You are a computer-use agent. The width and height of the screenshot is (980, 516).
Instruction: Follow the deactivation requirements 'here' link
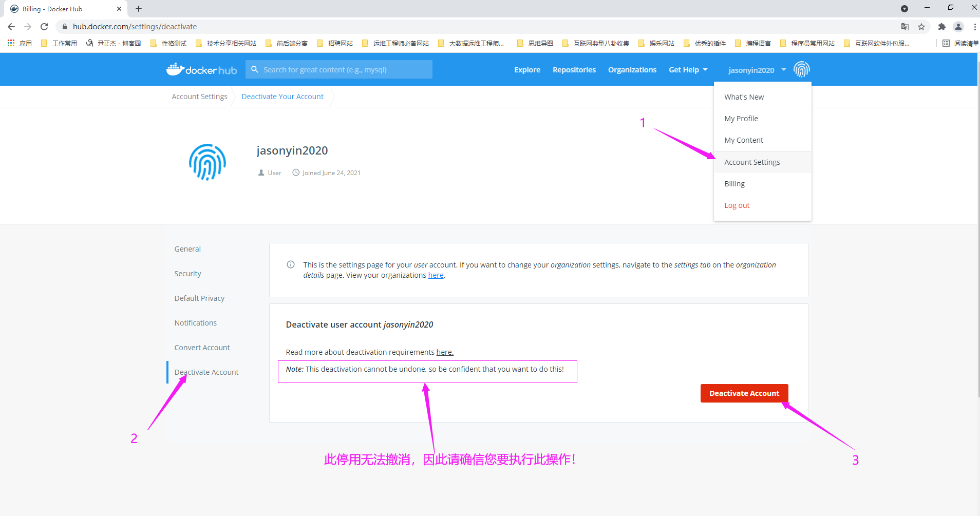click(445, 352)
